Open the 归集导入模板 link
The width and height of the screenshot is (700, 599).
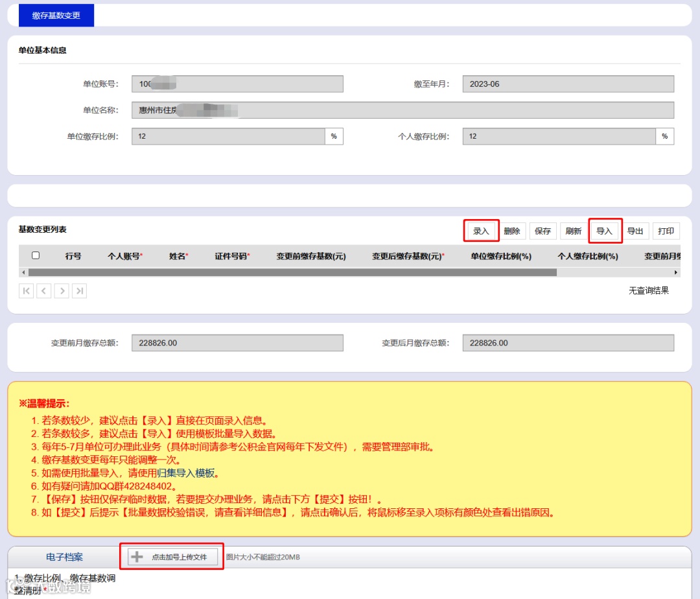(x=186, y=473)
